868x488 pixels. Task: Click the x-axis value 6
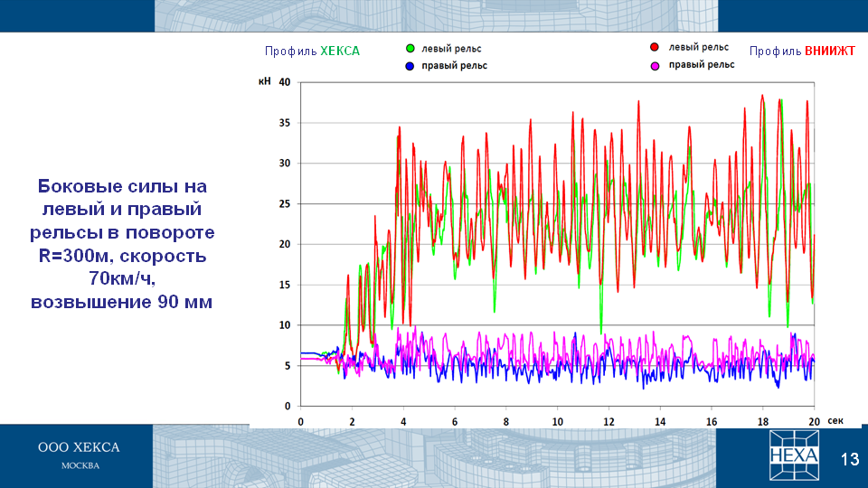[455, 422]
